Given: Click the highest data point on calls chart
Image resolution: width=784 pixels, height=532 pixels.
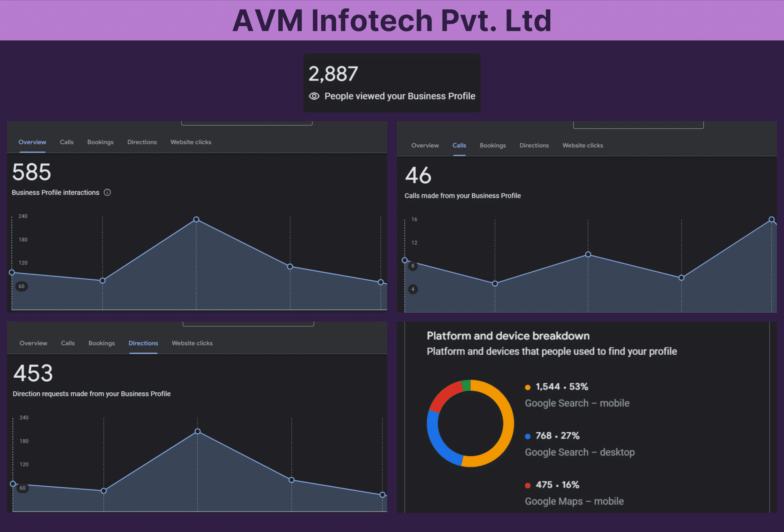Looking at the screenshot, I should coord(771,219).
